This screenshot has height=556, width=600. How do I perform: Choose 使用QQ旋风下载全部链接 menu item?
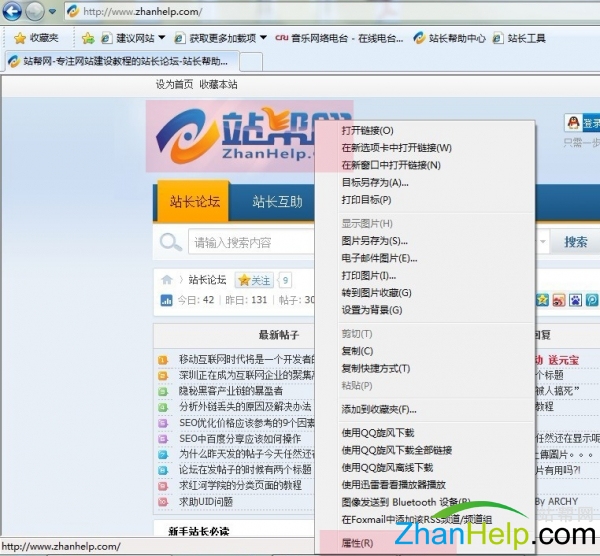tap(425, 450)
